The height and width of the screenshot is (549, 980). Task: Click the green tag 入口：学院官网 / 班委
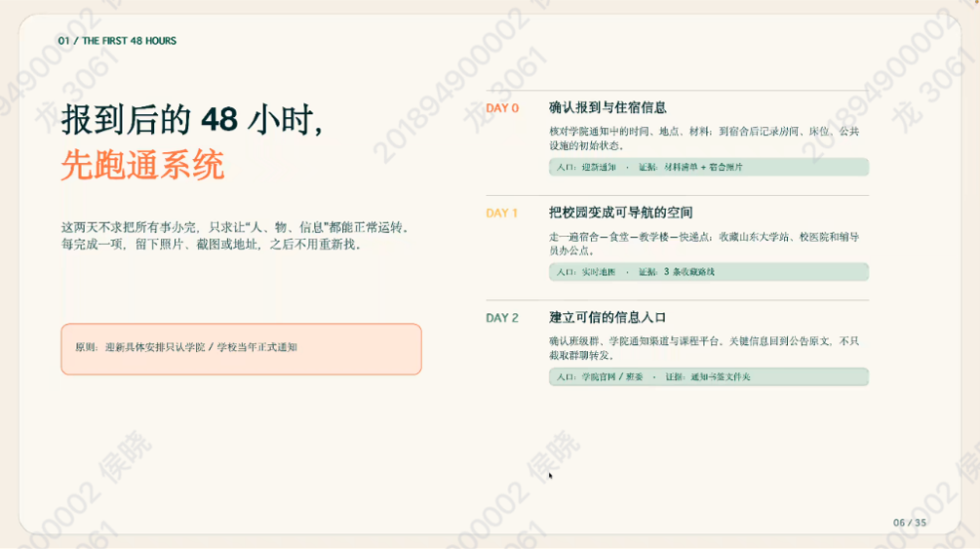click(x=709, y=377)
